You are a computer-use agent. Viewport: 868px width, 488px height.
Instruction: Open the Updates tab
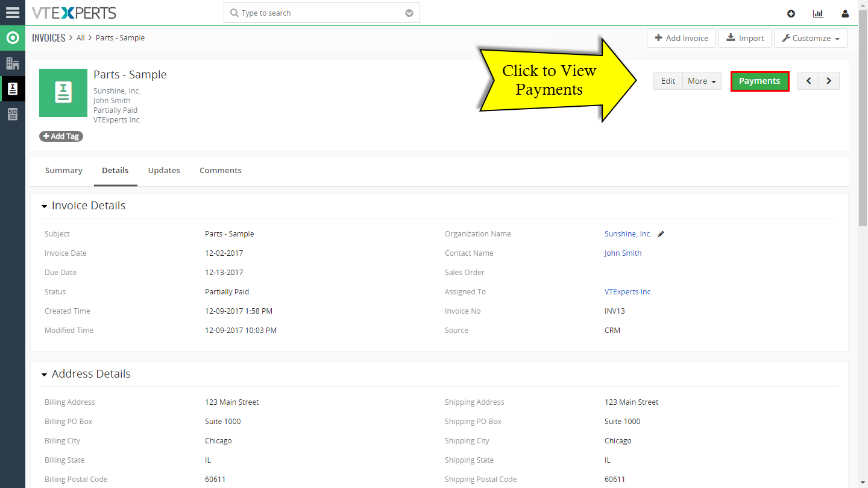pos(164,171)
